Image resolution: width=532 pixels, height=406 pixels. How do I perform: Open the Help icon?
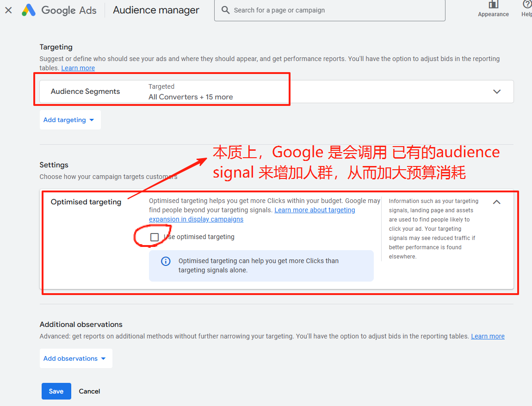(x=527, y=5)
